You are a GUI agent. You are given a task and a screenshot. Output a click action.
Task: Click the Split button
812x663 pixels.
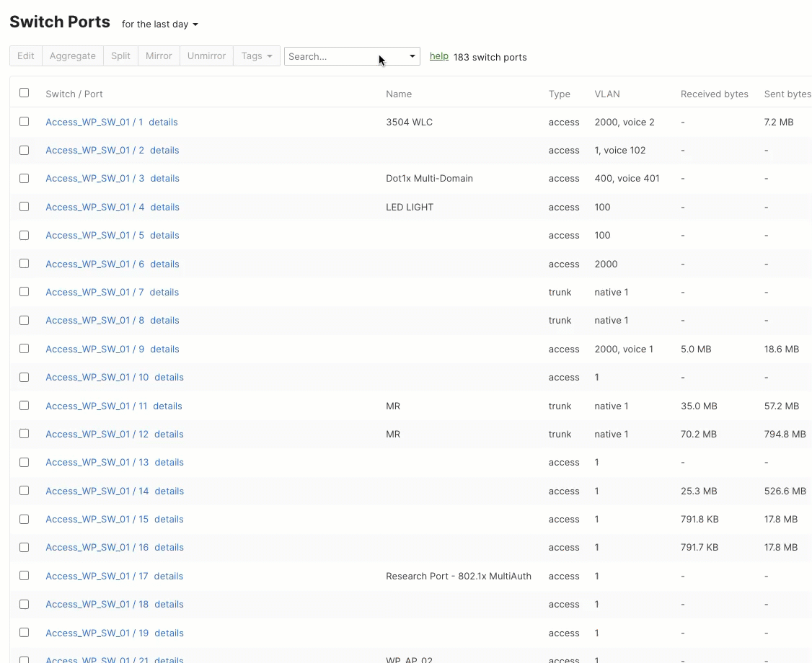click(x=120, y=55)
